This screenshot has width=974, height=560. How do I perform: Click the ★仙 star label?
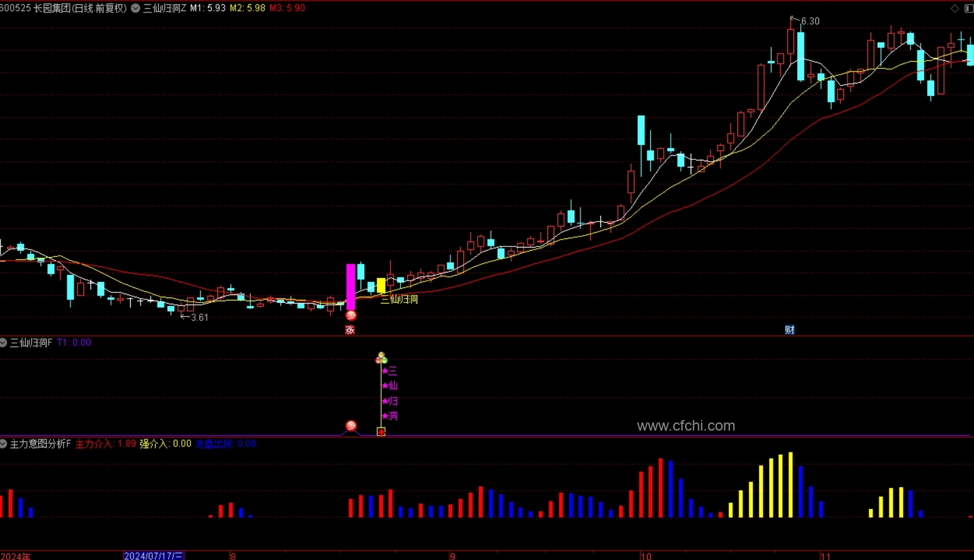point(389,386)
